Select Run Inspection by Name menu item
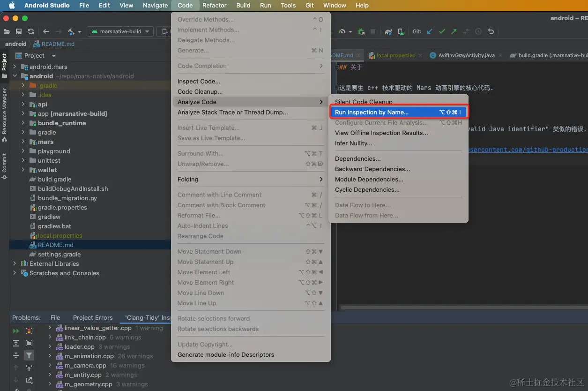Image resolution: width=588 pixels, height=391 pixels. pos(398,112)
